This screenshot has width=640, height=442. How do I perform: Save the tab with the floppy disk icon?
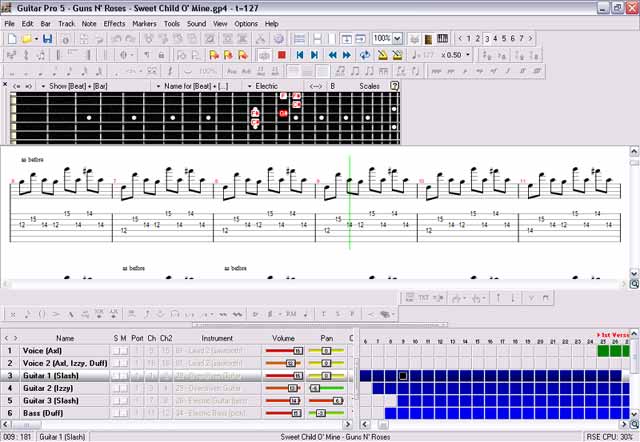(49, 38)
